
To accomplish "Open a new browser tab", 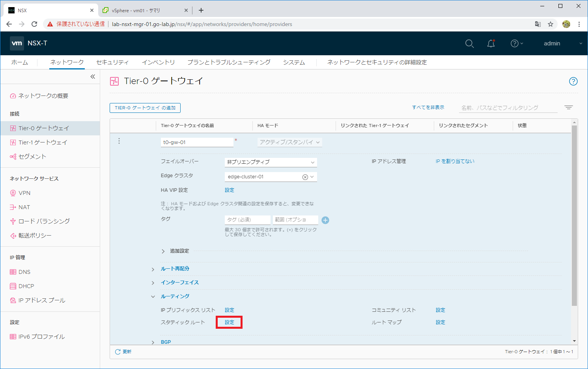I will pos(201,10).
